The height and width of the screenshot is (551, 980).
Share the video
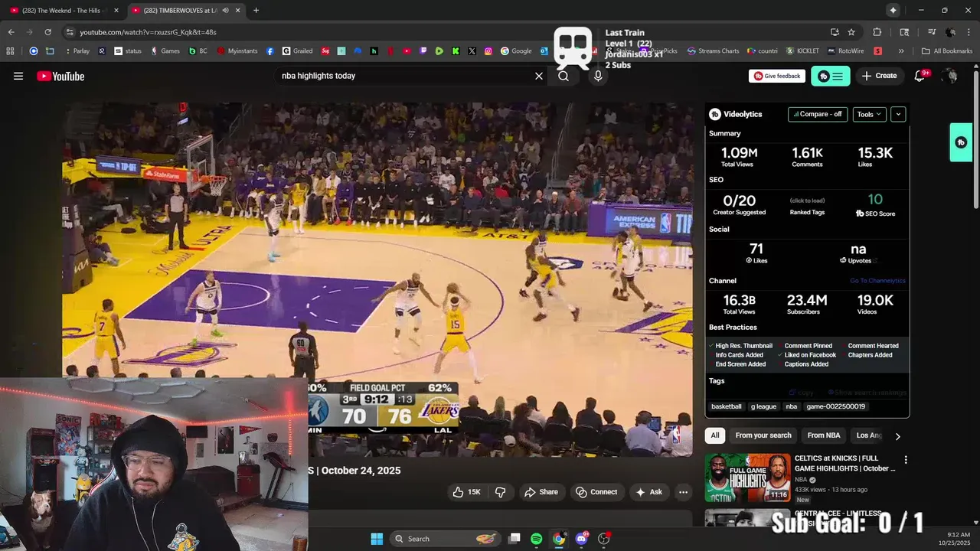tap(541, 492)
